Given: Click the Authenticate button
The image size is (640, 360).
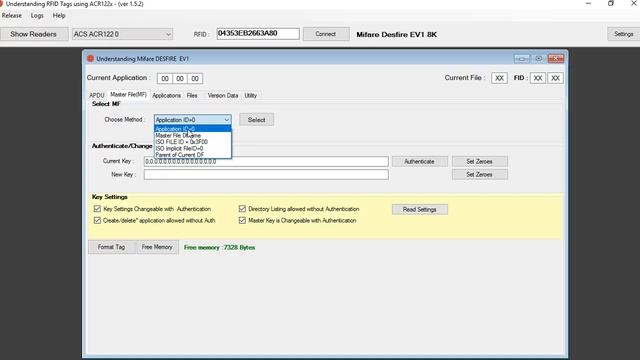Looking at the screenshot, I should (x=420, y=162).
